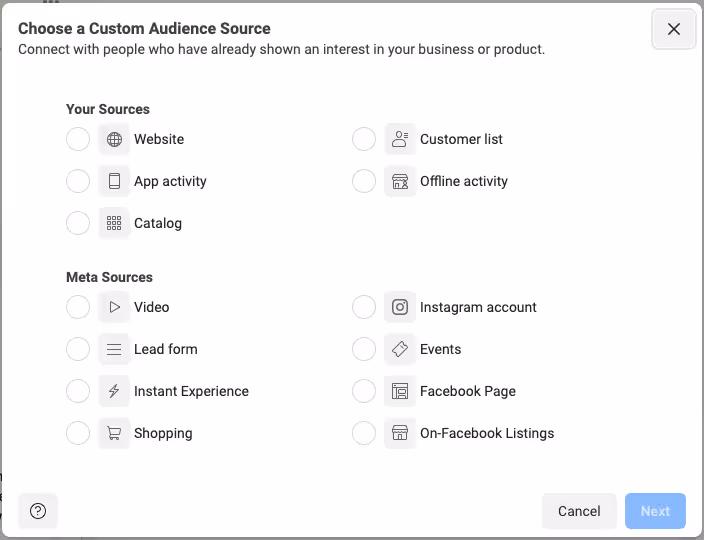
Task: Choose the On-Facebook Listings radio button
Action: (364, 433)
